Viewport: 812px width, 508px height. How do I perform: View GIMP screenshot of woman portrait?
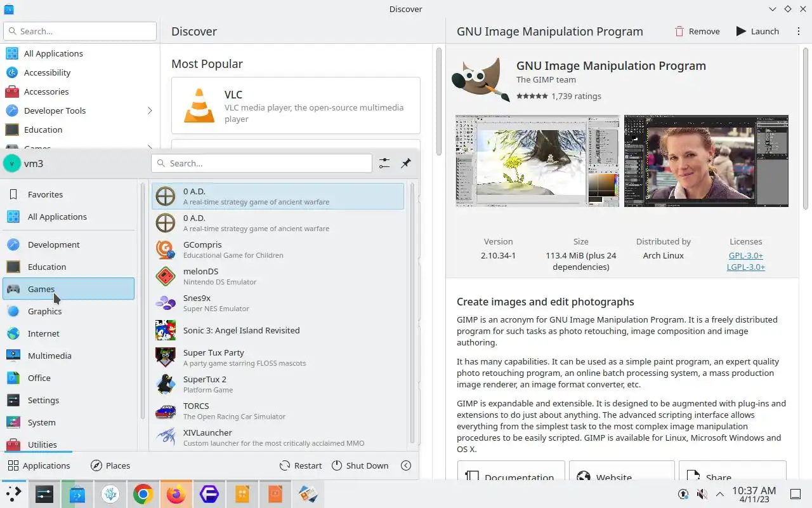[706, 161]
